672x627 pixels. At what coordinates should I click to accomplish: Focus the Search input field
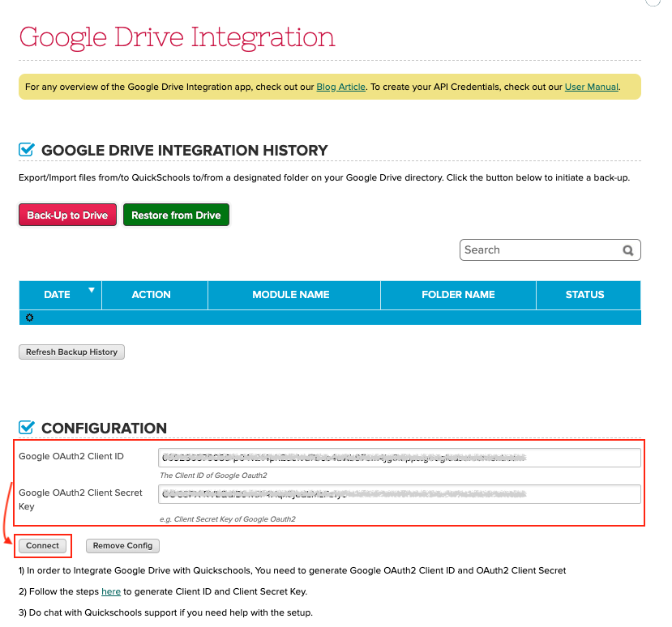(x=550, y=250)
